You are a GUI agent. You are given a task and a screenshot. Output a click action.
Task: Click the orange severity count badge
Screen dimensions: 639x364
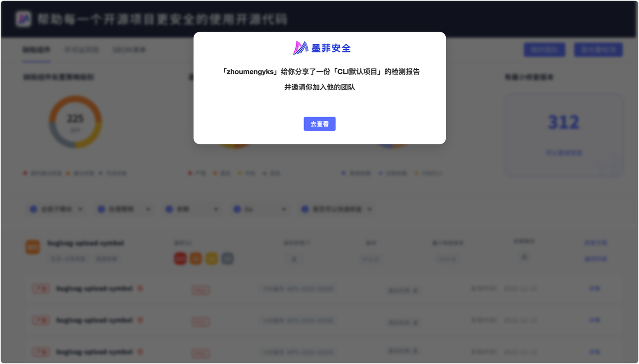(x=196, y=258)
